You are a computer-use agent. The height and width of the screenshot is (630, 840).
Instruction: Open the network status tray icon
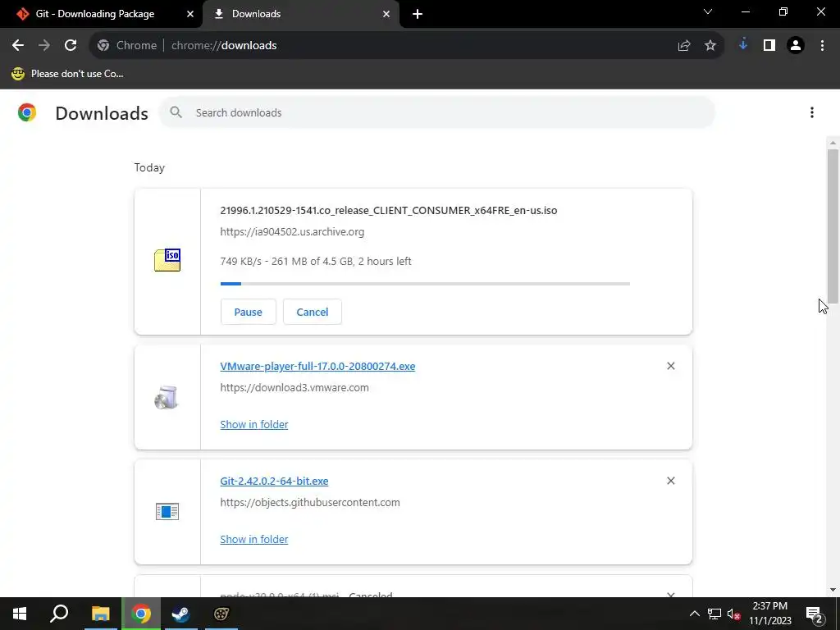[714, 614]
